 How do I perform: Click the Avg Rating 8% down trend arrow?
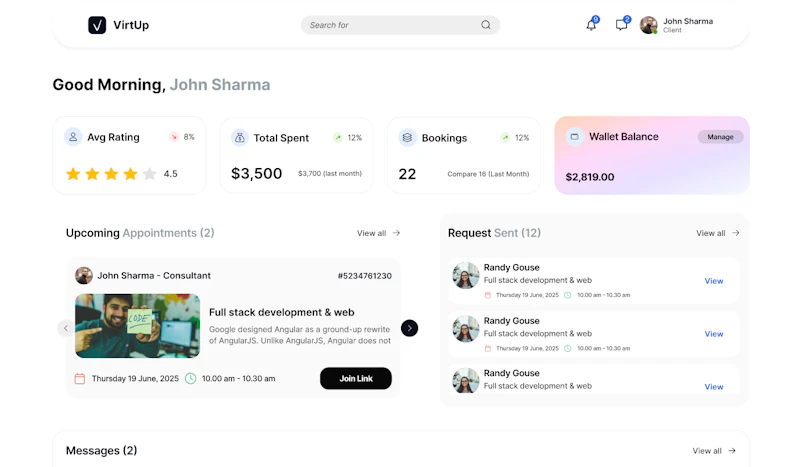[x=174, y=137]
